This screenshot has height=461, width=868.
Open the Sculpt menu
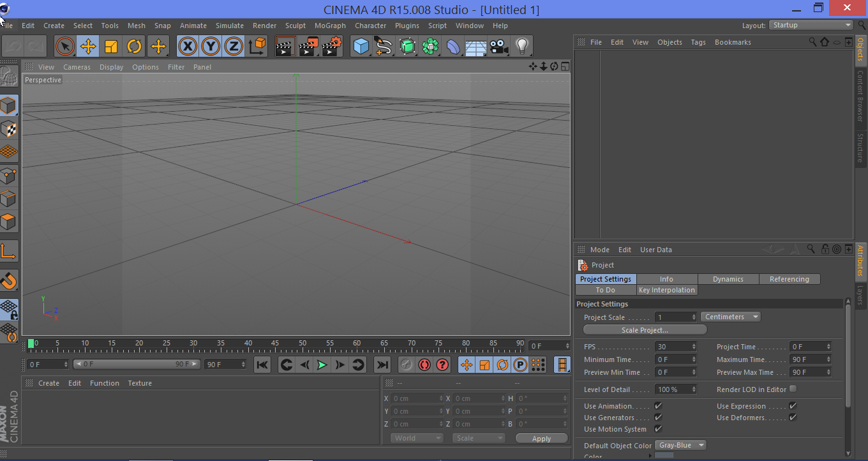[x=296, y=26]
